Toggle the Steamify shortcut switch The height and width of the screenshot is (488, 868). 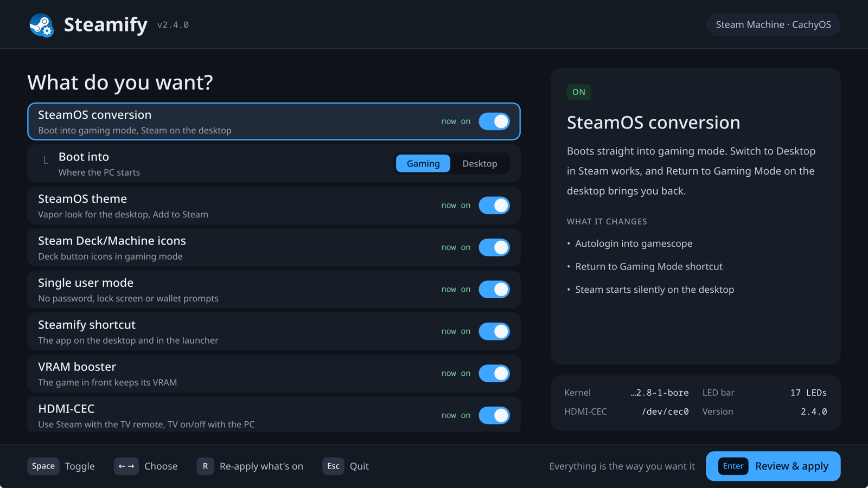[494, 331]
